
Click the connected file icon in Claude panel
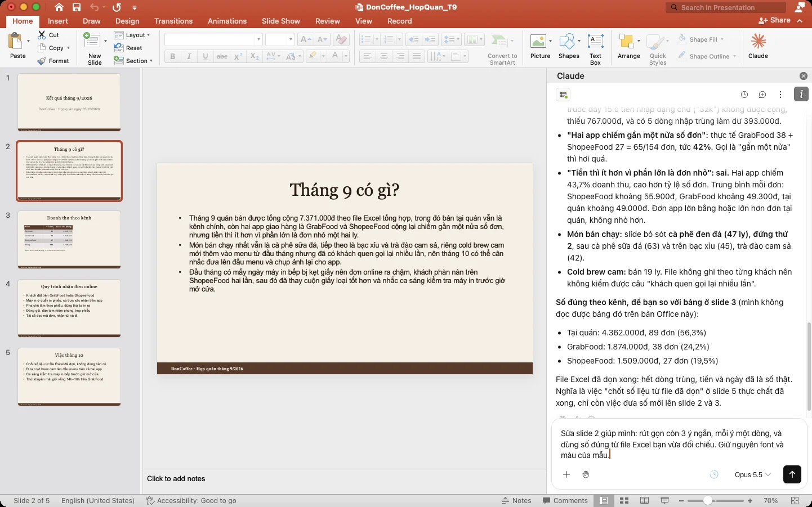(563, 95)
